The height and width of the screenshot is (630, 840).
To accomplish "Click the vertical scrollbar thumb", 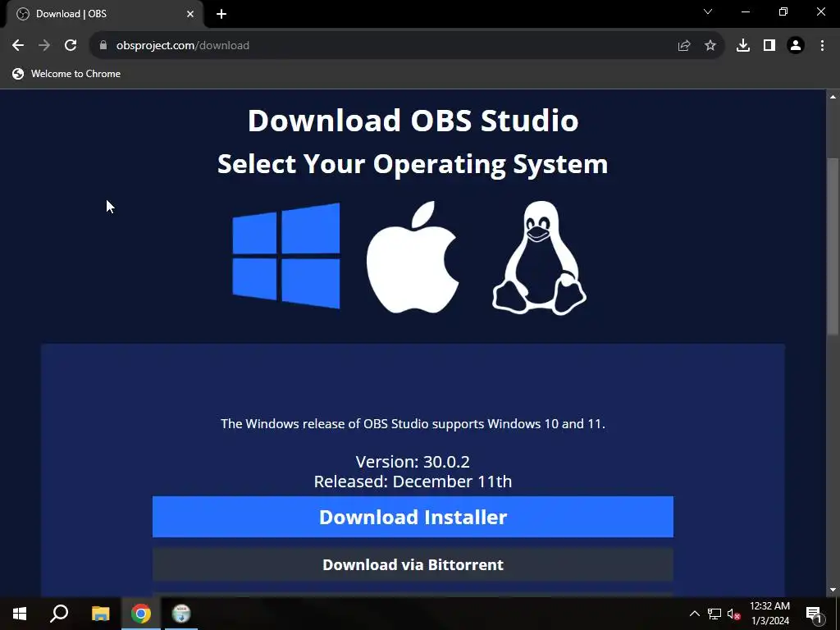I will point(833,246).
